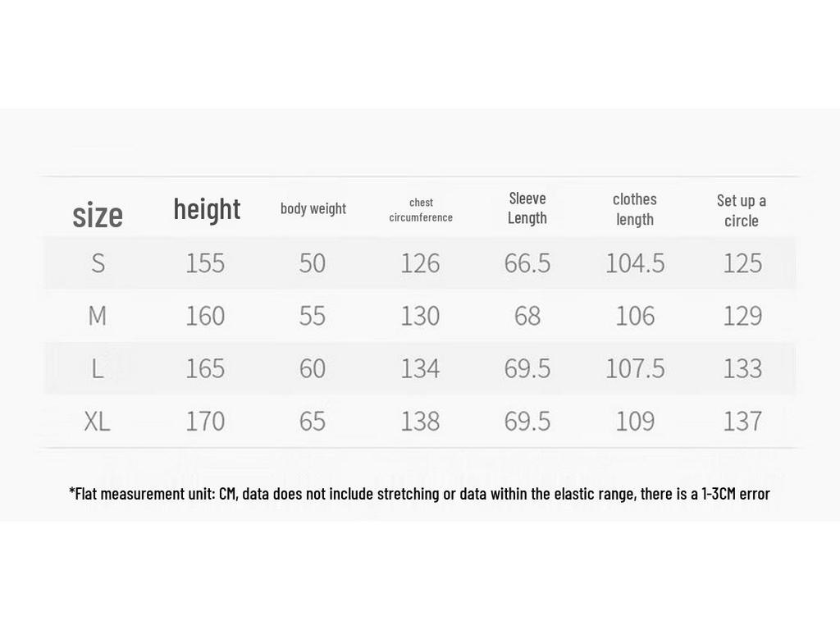Click clothes length value 104.5

(636, 263)
